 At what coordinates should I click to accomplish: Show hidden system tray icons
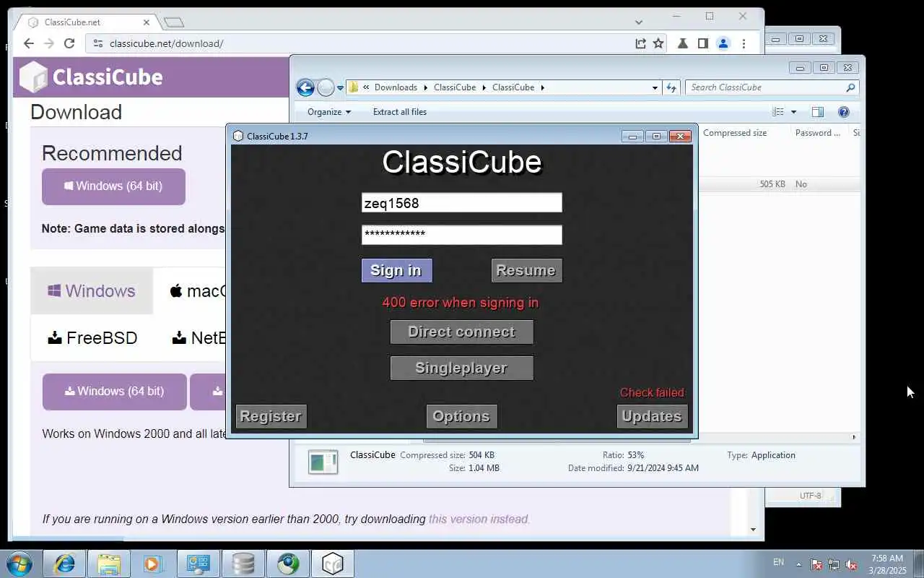click(798, 564)
